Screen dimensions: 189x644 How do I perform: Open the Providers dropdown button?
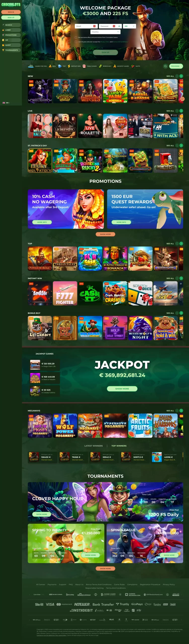click(x=176, y=66)
